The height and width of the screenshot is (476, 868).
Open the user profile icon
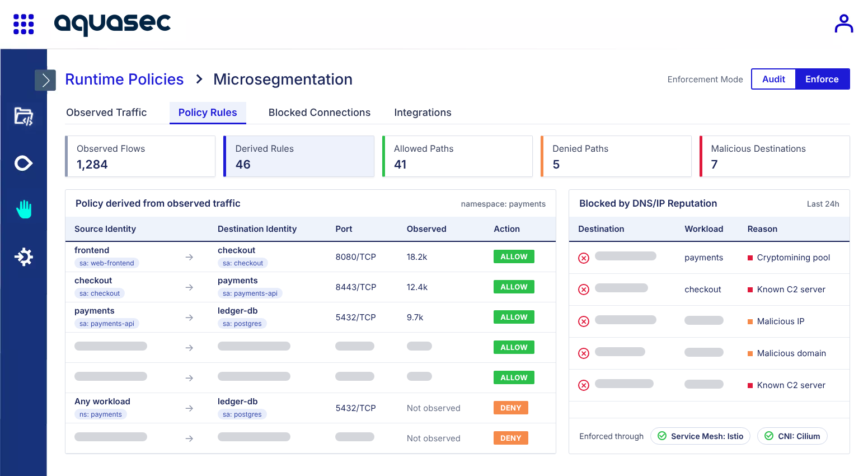coord(843,24)
